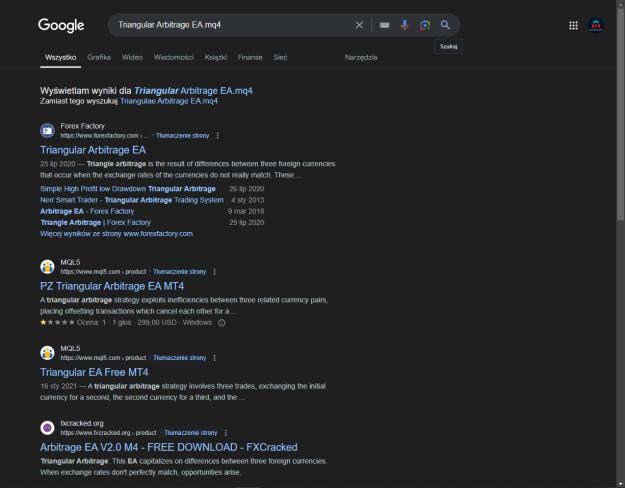Open three-dot menu for PZ Triangular result
Viewport: 625px width, 488px height.
pos(214,272)
